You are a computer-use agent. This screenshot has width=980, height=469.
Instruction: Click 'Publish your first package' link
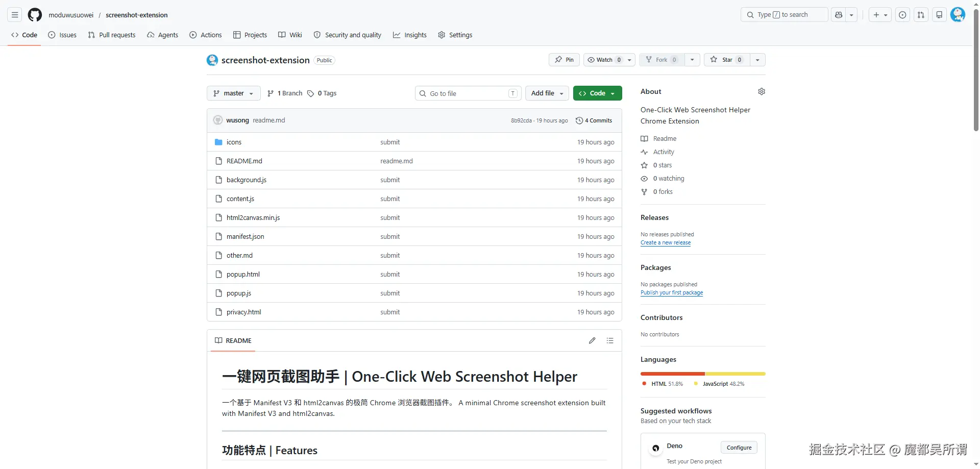click(x=672, y=293)
